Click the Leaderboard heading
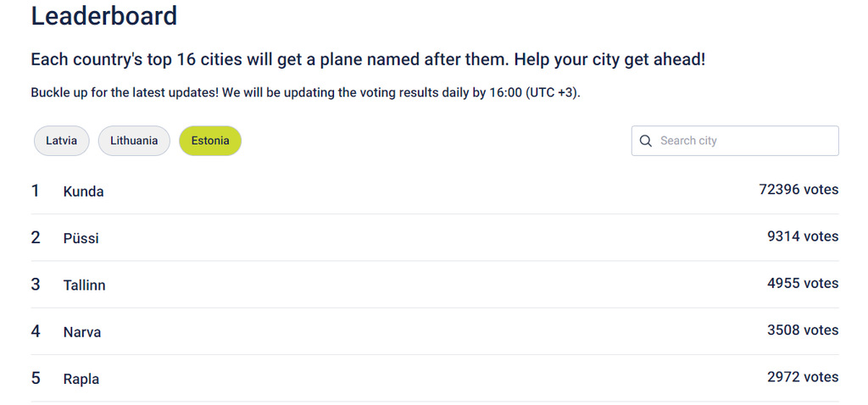This screenshot has width=868, height=405. [x=104, y=16]
